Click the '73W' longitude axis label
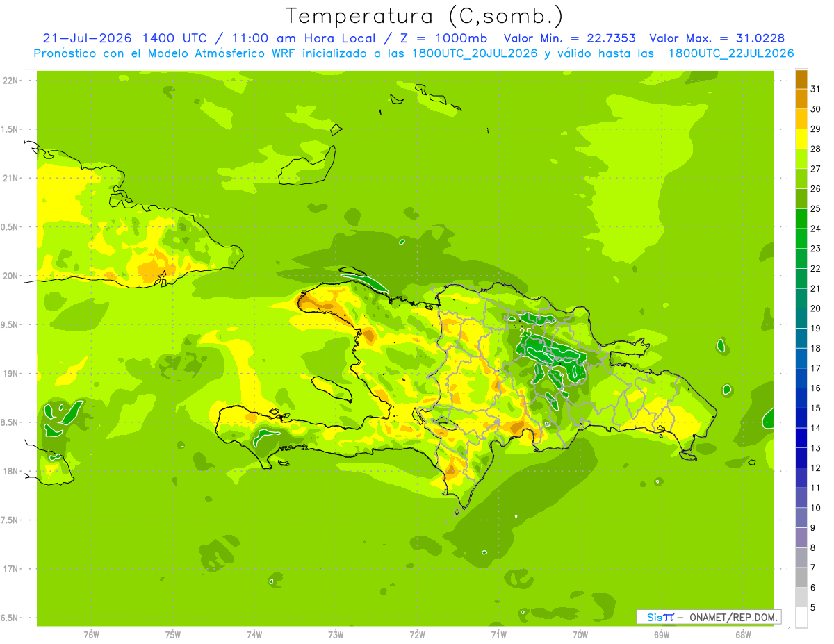Screen dimensions: 834x644 pyautogui.click(x=336, y=635)
